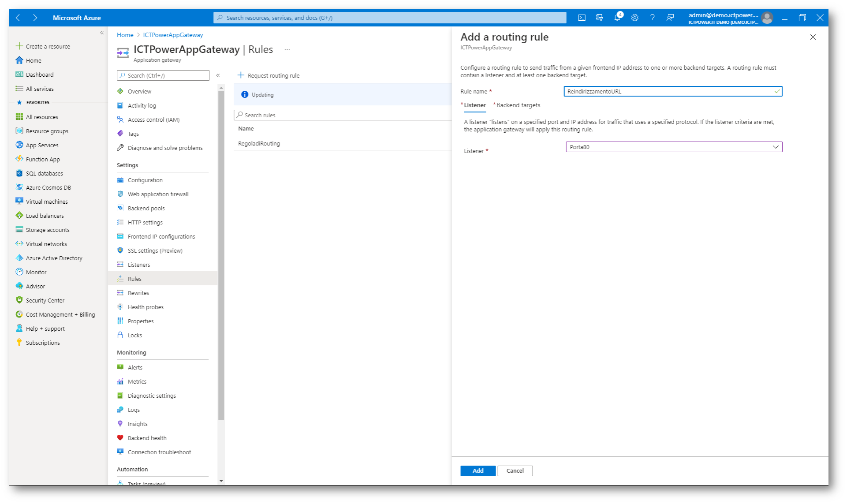
Task: Sort rules by Name column header
Action: tap(246, 128)
